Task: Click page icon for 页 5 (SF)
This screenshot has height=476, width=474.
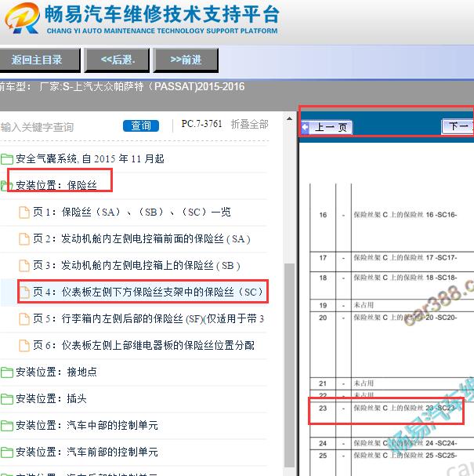Action: [24, 318]
